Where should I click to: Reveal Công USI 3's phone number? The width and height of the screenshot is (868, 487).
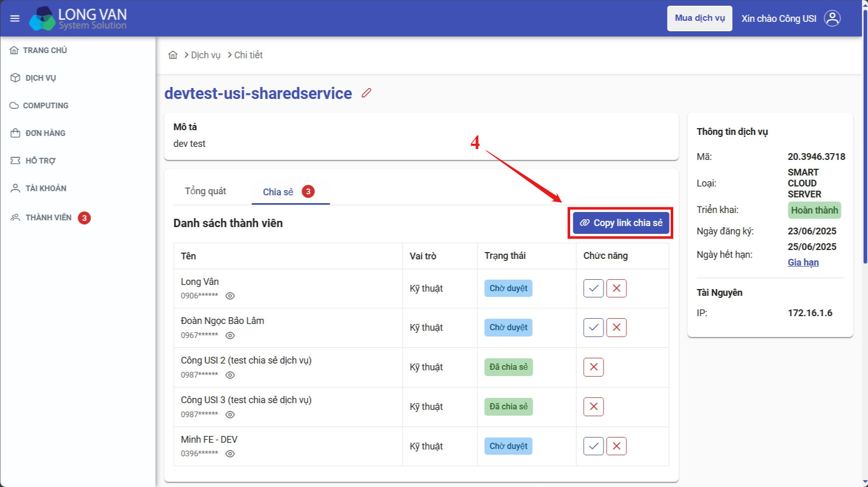[230, 415]
